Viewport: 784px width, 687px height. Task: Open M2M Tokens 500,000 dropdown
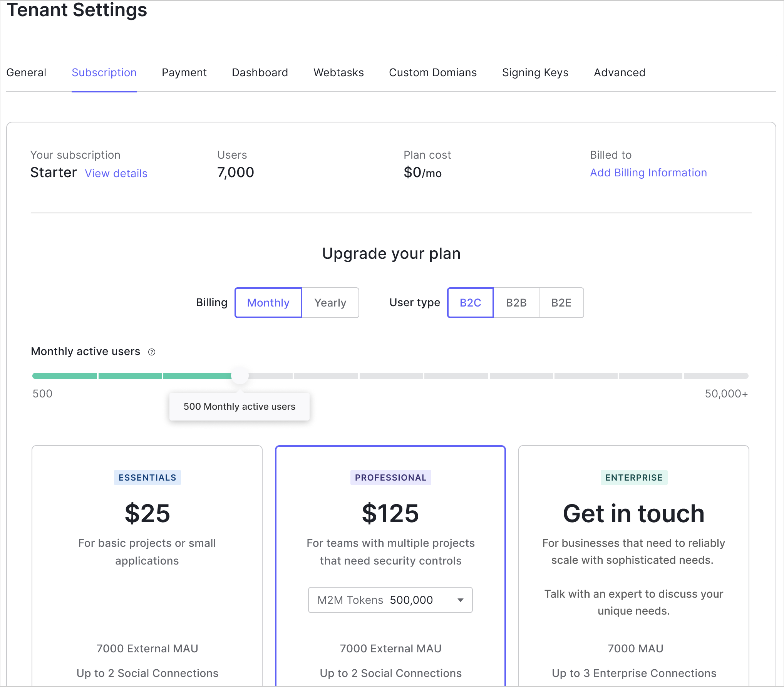tap(390, 600)
